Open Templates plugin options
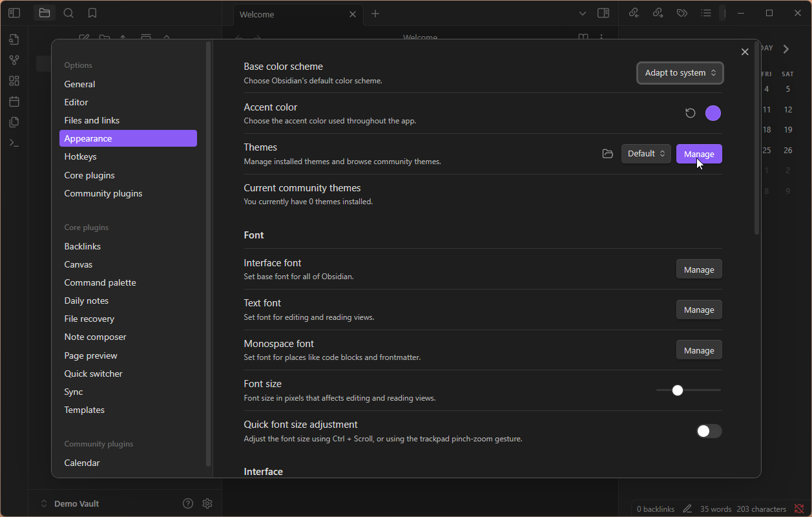Image resolution: width=812 pixels, height=517 pixels. [128, 410]
